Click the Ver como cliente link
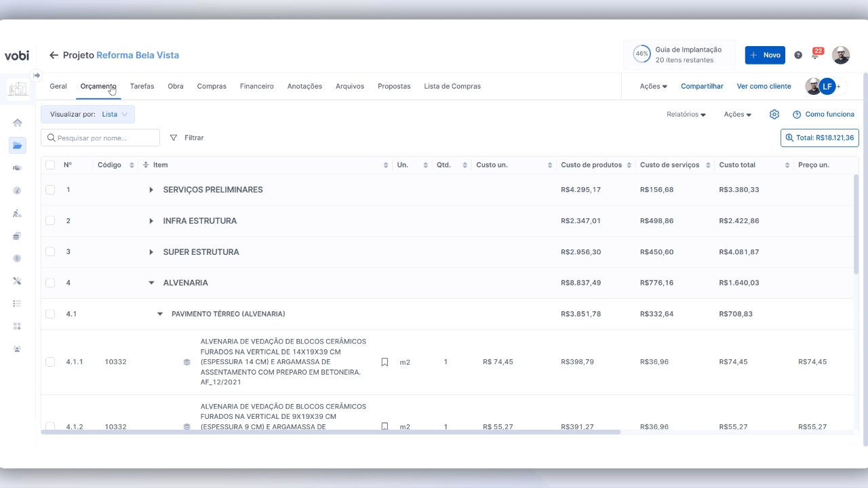The height and width of the screenshot is (488, 868). (764, 86)
